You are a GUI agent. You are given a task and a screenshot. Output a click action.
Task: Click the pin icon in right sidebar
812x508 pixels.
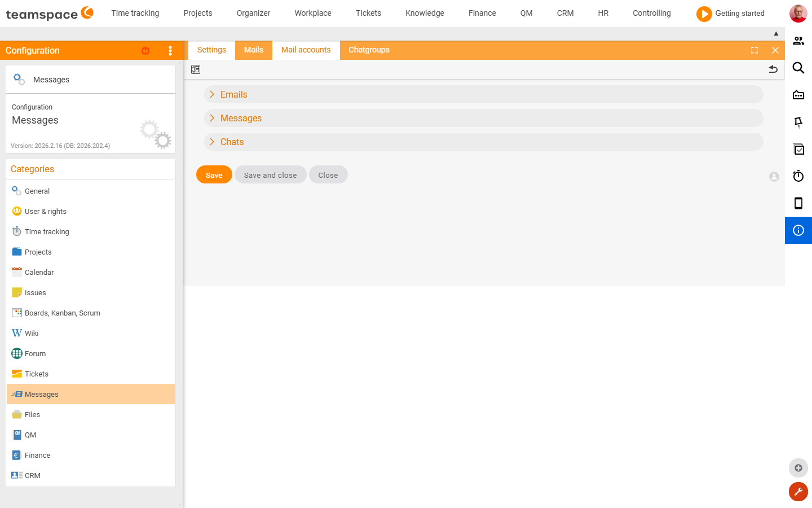798,122
